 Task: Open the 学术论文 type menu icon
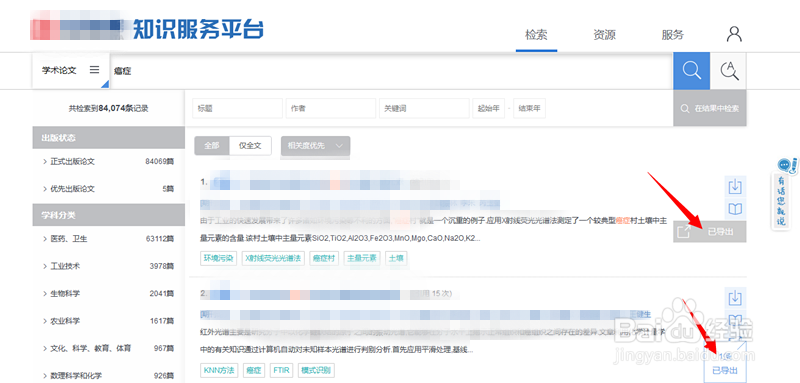[94, 70]
